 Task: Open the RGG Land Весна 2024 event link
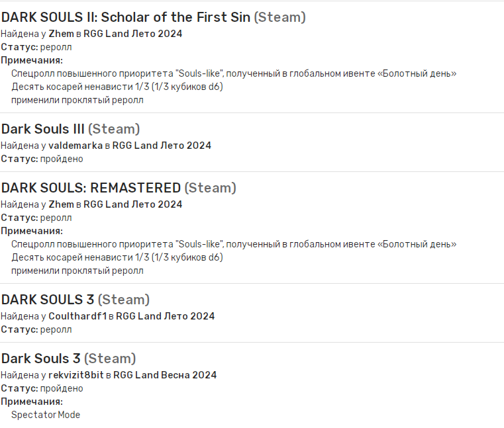click(165, 375)
